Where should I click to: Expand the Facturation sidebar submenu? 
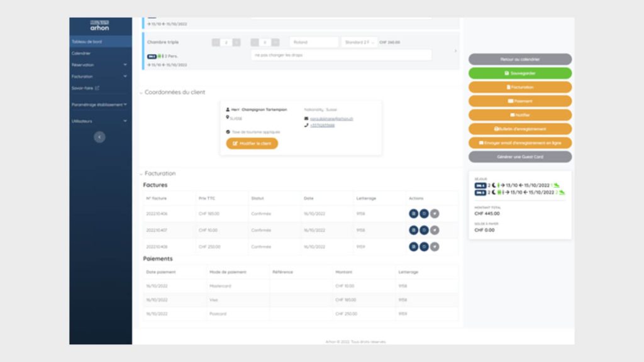click(x=125, y=76)
